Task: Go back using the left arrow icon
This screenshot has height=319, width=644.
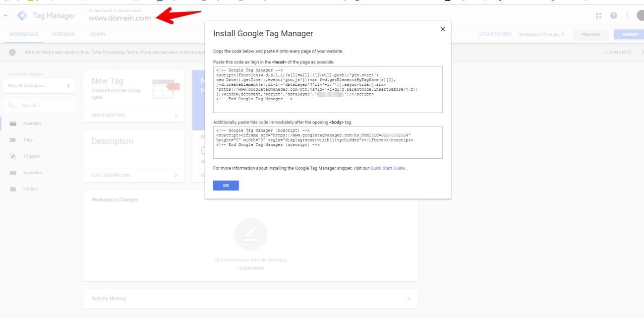Action: coord(5,16)
